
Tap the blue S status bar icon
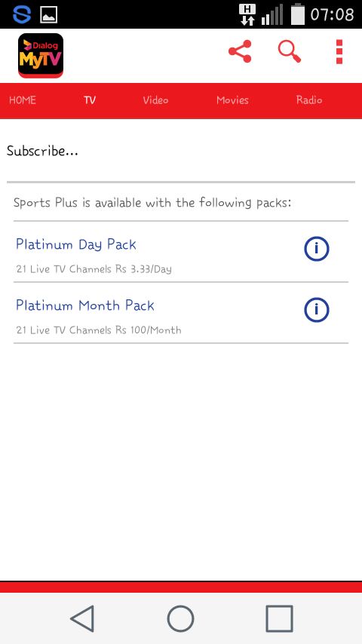point(22,15)
